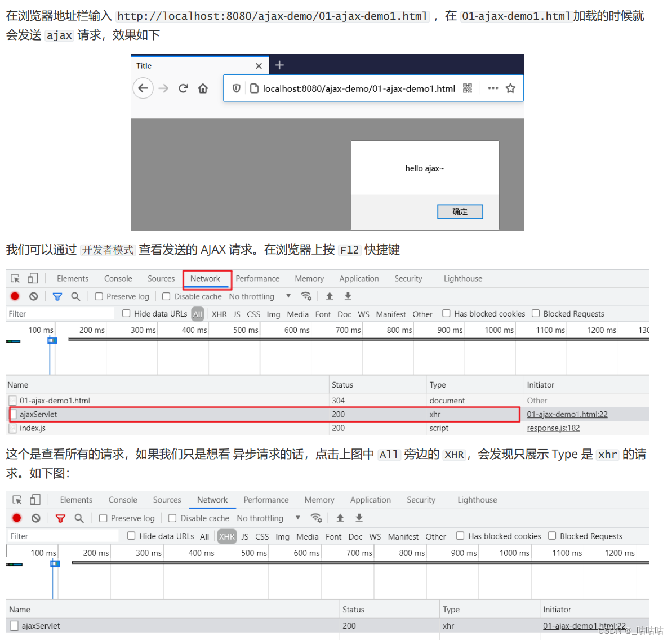Viewport: 672px width, 640px height.
Task: Open a new browser tab with plus
Action: (x=279, y=65)
